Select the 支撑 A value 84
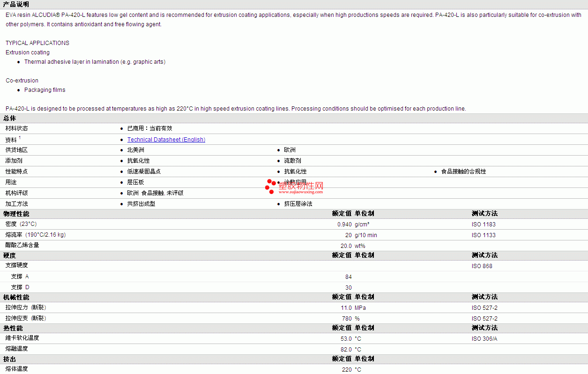The image size is (588, 374). 349,277
